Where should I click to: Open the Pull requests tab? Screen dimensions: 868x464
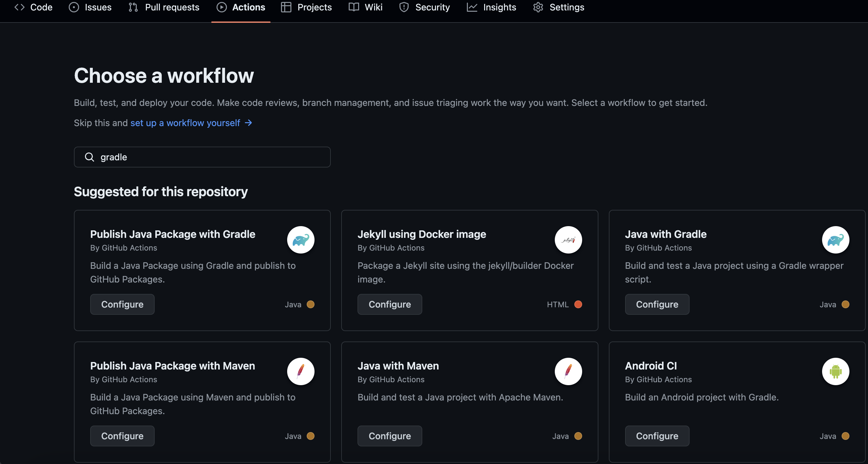point(164,7)
